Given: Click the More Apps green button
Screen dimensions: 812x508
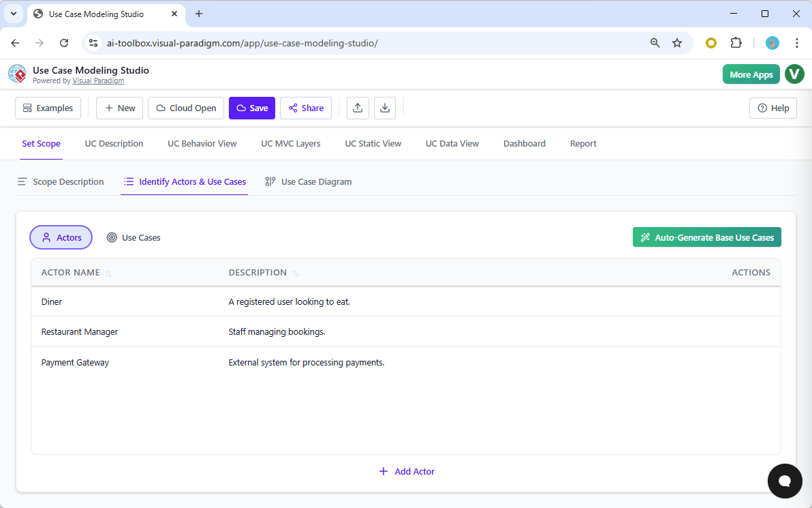Looking at the screenshot, I should 751,74.
